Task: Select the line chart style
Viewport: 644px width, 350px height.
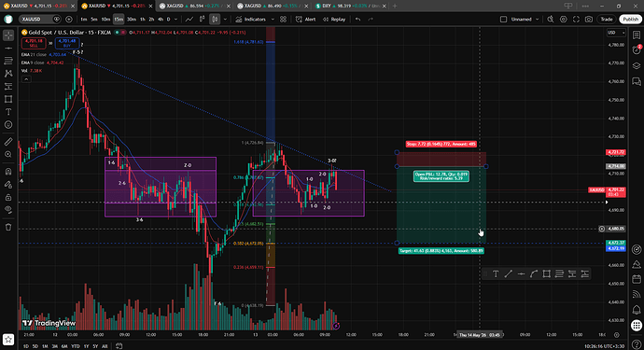Action: tap(189, 20)
